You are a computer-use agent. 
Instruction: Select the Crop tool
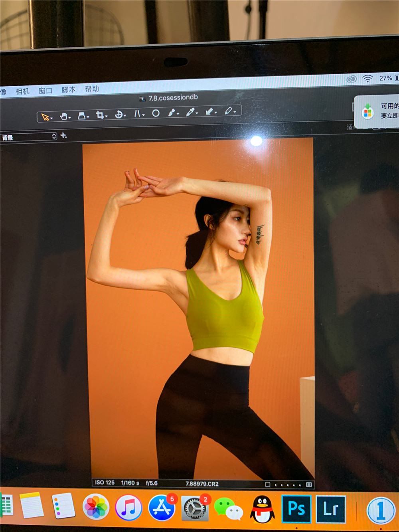coord(100,115)
